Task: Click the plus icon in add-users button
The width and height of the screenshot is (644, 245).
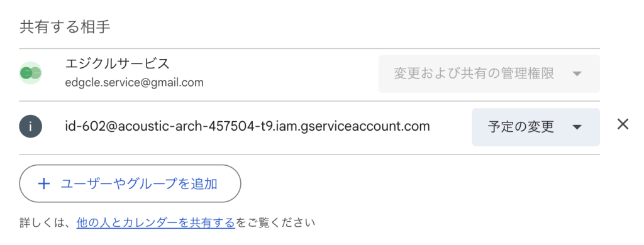Action: [43, 183]
